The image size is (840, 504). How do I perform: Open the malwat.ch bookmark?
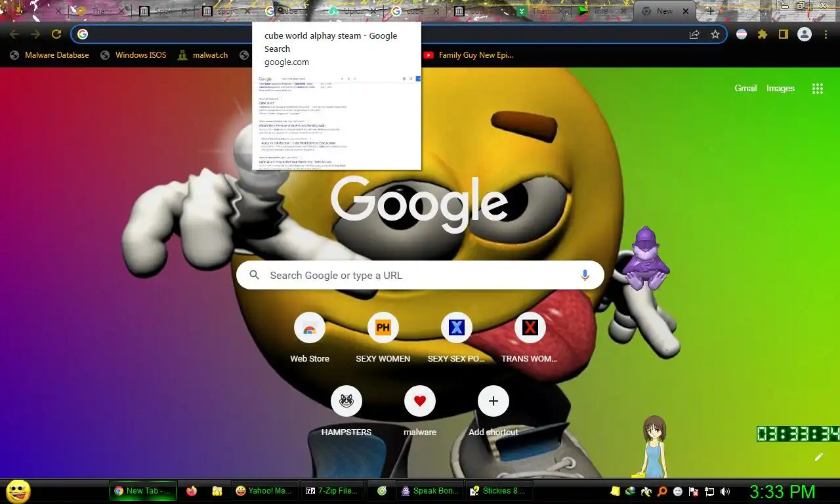tap(203, 55)
